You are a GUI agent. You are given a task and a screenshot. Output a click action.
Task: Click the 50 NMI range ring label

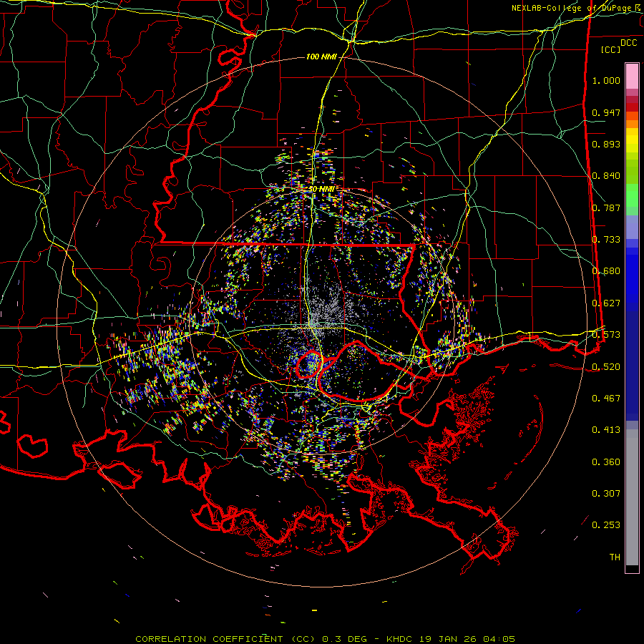[321, 190]
